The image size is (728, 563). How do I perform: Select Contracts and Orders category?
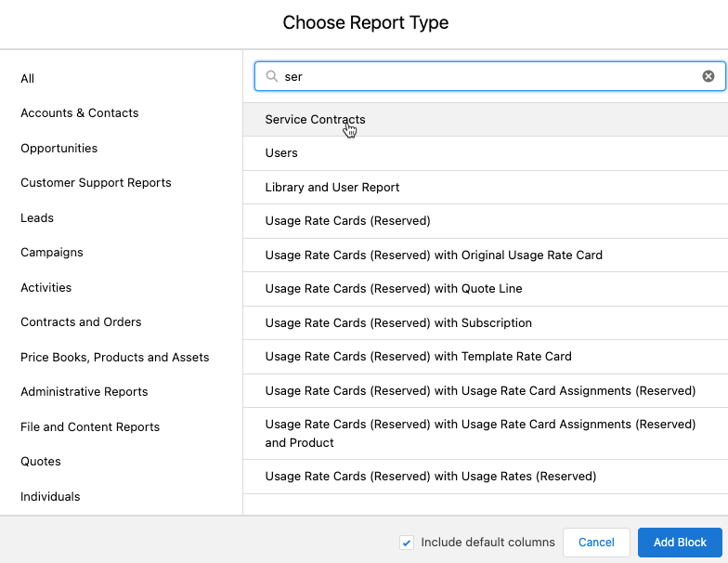point(81,322)
